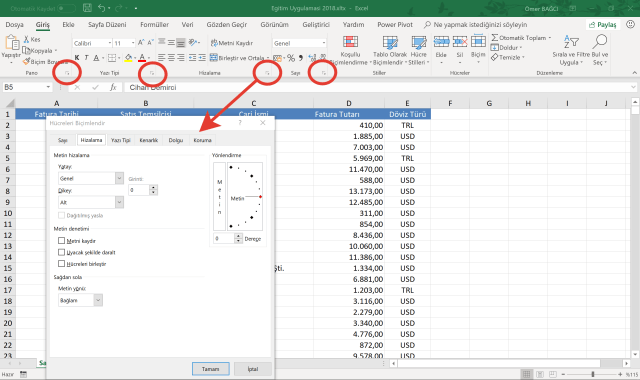
Task: Open Koşullu Biçimlendirme conditional formatting
Action: (350, 50)
